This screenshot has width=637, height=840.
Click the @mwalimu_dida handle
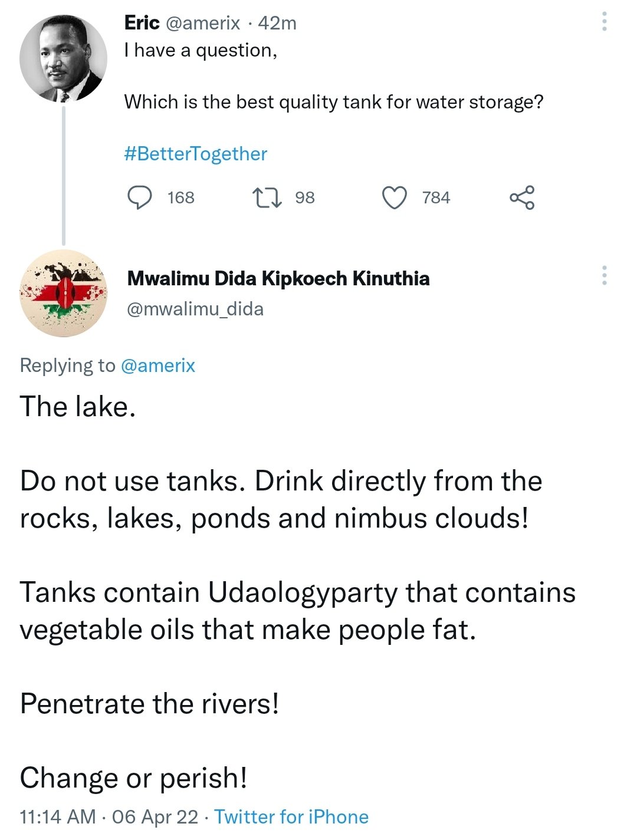(x=195, y=309)
